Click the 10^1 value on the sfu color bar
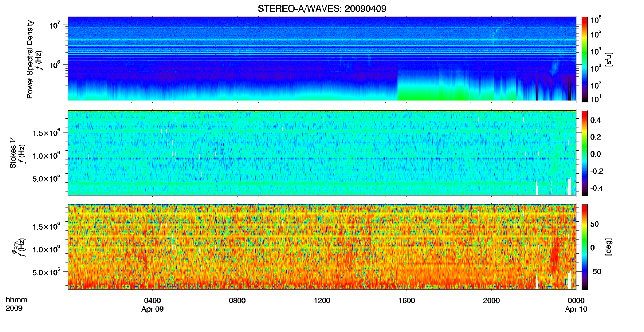 [596, 99]
